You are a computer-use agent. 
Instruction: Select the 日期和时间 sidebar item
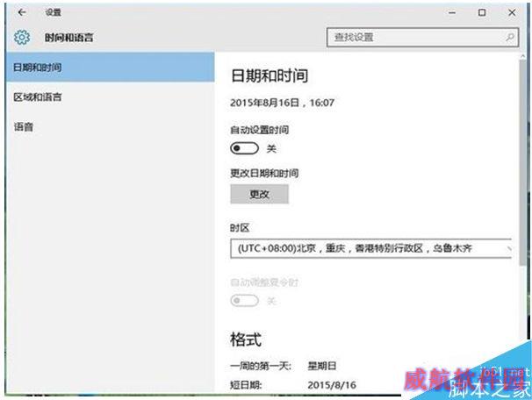coord(110,68)
